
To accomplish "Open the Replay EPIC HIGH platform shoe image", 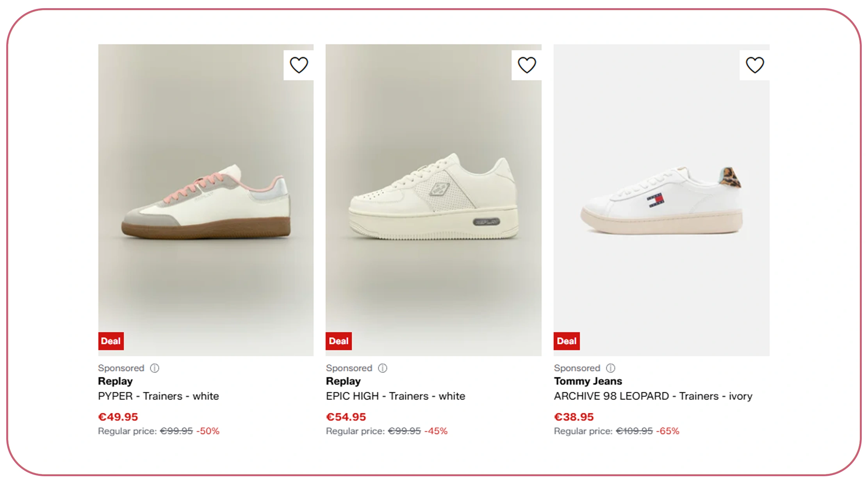I will pos(433,200).
